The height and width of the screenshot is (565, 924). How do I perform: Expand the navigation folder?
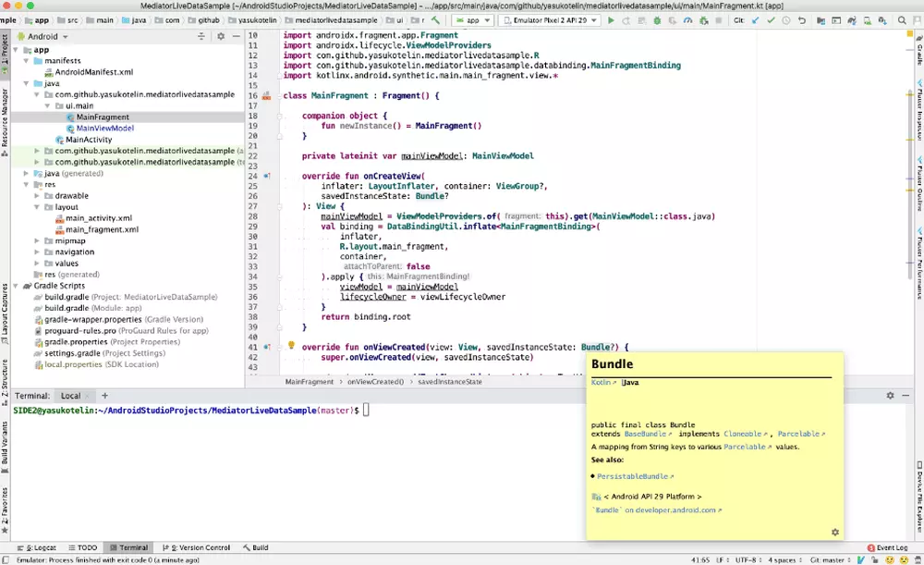tap(37, 252)
